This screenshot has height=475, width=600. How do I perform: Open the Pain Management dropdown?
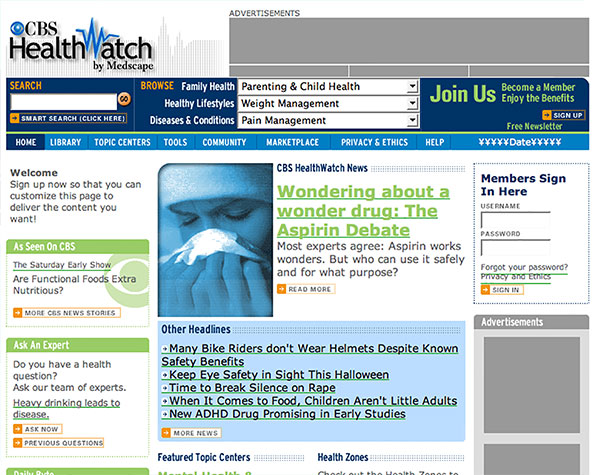329,120
